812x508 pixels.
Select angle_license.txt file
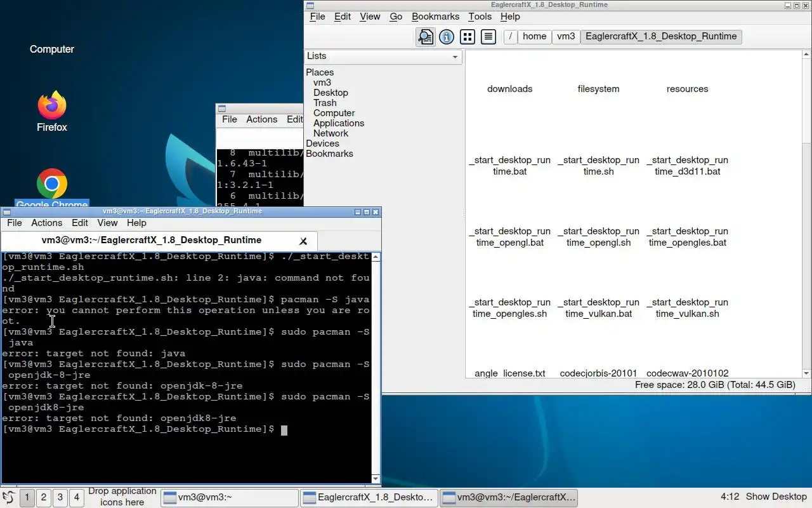(510, 373)
